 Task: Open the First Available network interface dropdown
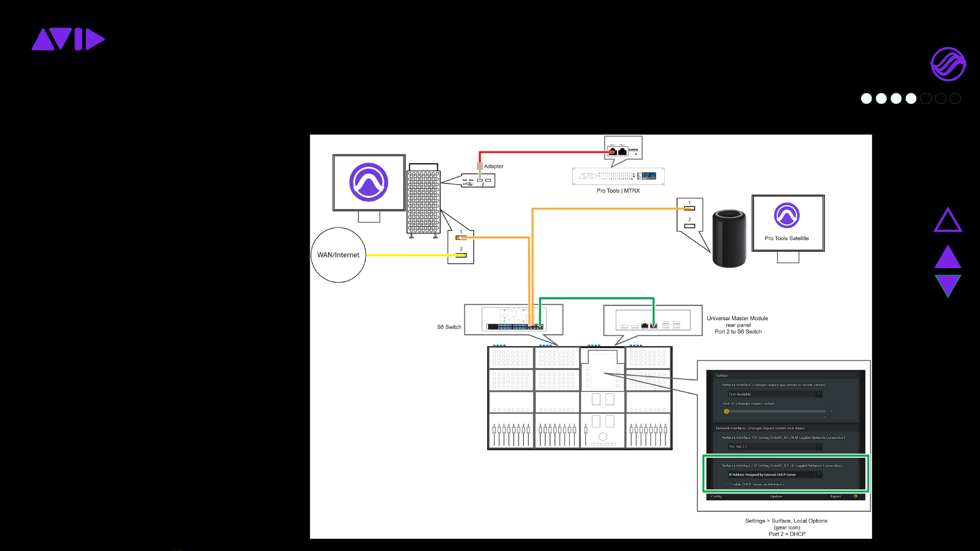pos(775,394)
